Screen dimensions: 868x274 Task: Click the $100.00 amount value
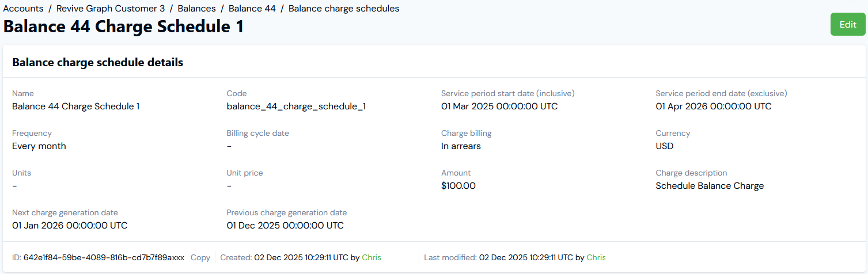(x=458, y=186)
